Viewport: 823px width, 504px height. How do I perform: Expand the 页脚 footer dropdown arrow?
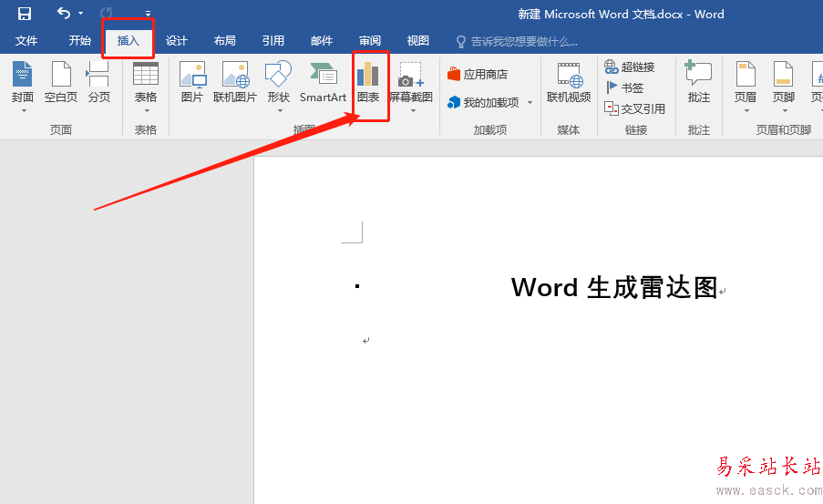coord(786,111)
